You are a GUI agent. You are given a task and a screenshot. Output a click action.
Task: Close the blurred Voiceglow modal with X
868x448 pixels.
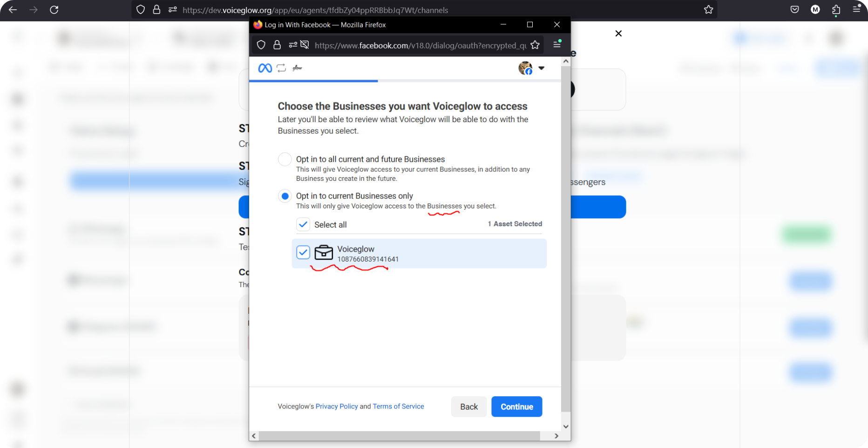(x=618, y=34)
